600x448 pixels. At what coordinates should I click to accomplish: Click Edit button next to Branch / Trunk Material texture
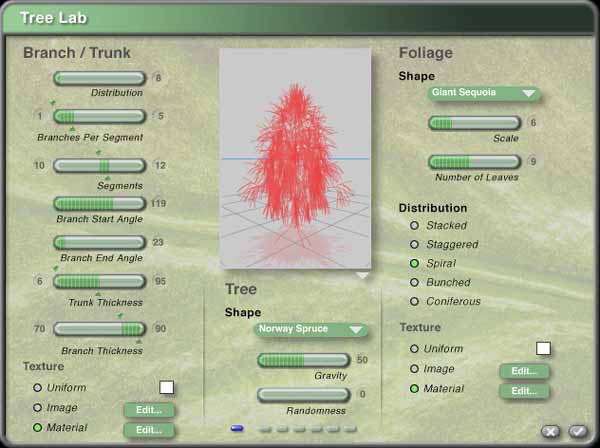click(x=149, y=430)
